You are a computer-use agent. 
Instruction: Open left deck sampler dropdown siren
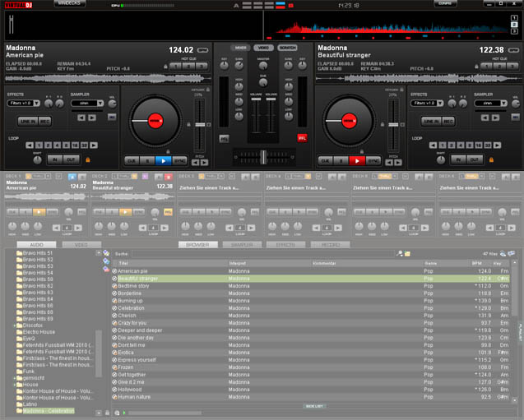pyautogui.click(x=87, y=104)
